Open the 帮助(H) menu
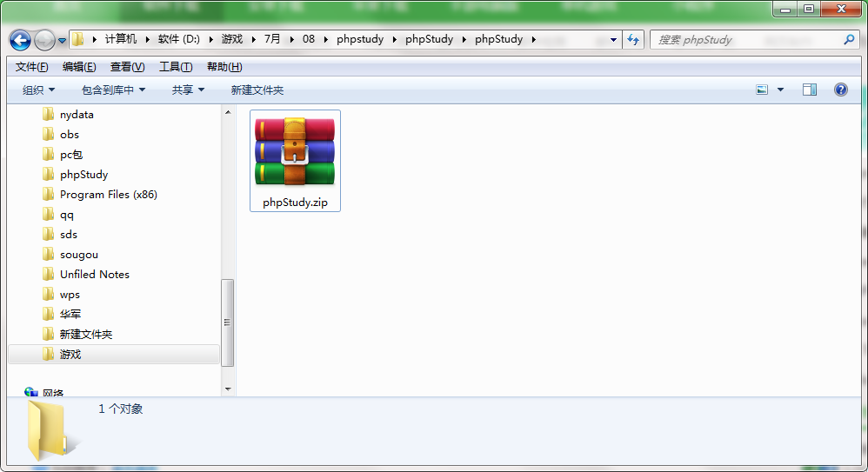The width and height of the screenshot is (868, 472). click(224, 67)
